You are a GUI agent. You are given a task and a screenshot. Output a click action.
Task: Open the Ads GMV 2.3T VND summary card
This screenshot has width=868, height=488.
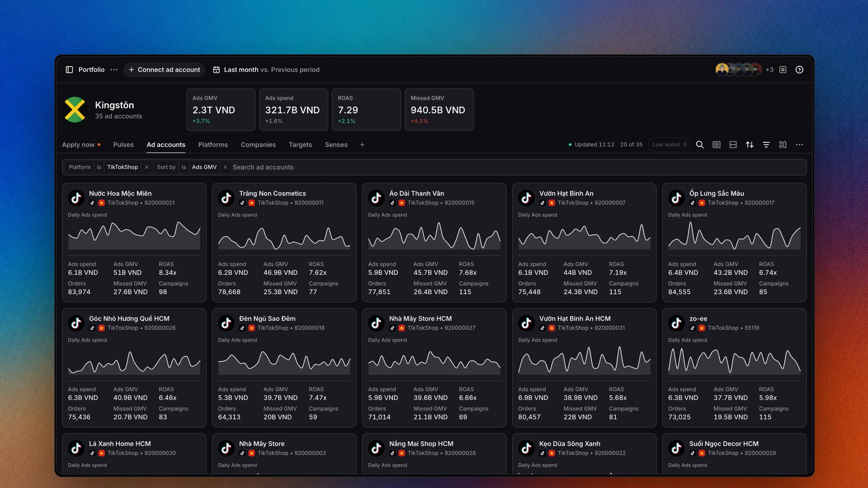tap(221, 110)
